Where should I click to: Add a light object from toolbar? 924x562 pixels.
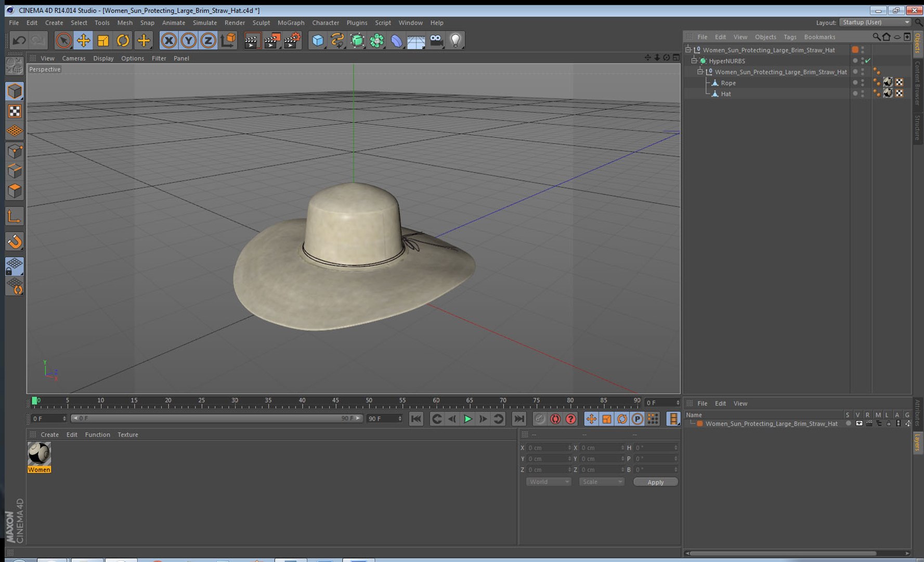point(456,41)
